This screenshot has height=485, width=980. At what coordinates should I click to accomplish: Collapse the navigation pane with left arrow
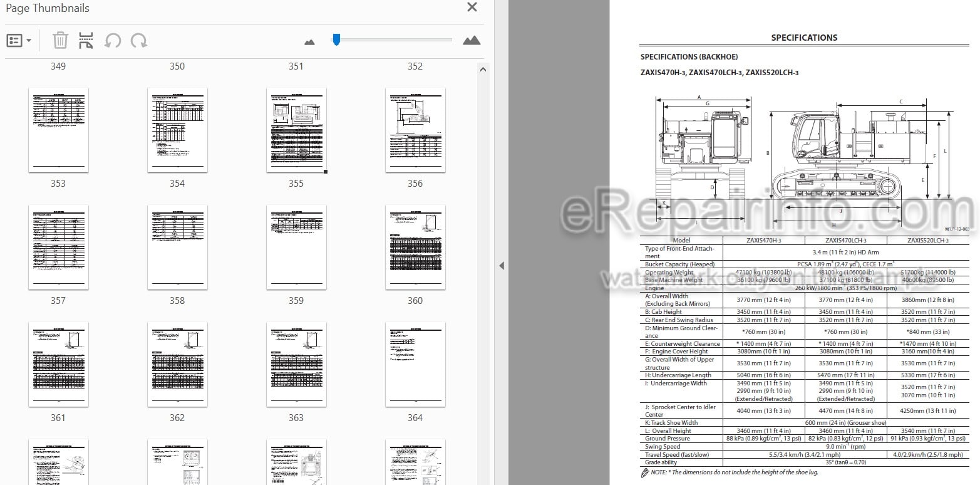coord(501,266)
